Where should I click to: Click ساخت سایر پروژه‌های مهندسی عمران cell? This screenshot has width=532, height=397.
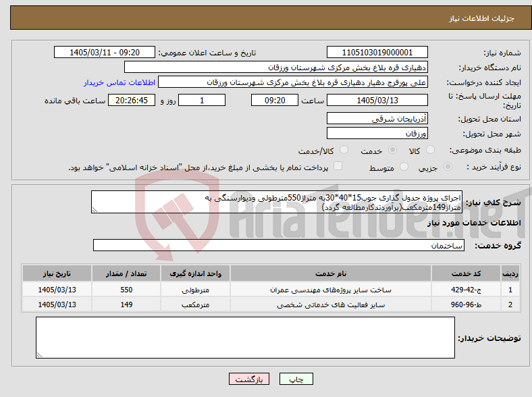pyautogui.click(x=331, y=290)
